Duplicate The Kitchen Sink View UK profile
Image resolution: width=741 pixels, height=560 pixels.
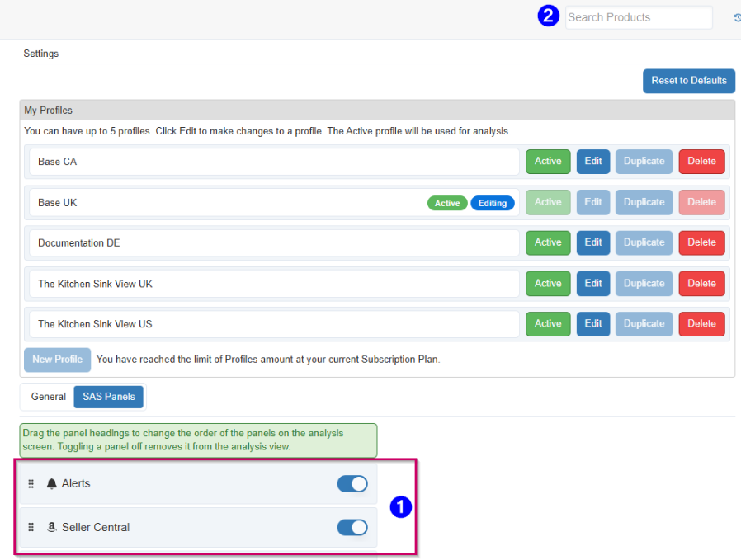644,283
